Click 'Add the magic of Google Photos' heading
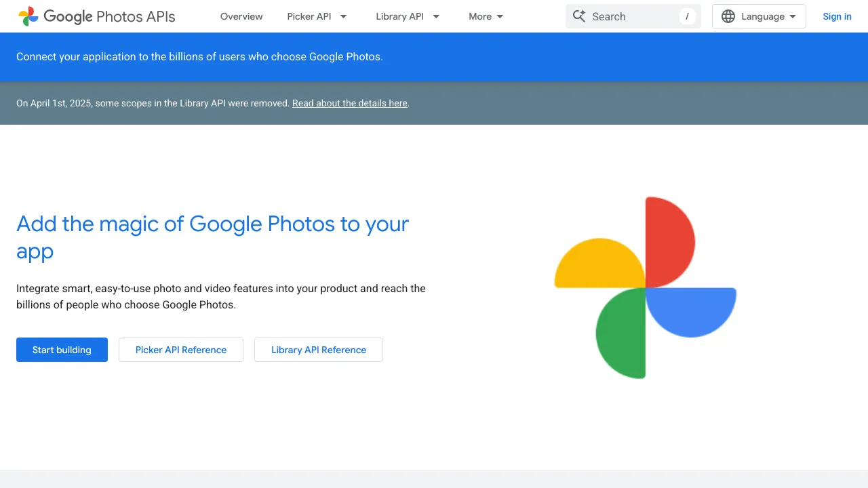This screenshot has height=488, width=868. 212,237
